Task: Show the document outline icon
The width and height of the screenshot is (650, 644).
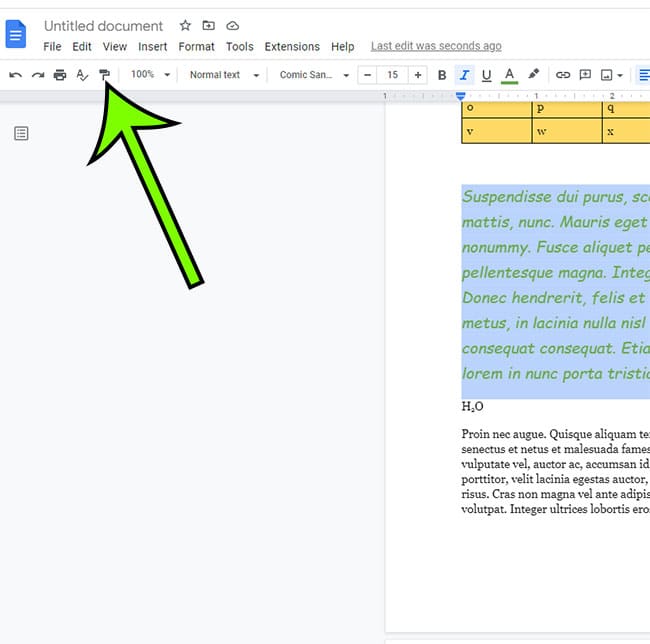Action: (21, 133)
